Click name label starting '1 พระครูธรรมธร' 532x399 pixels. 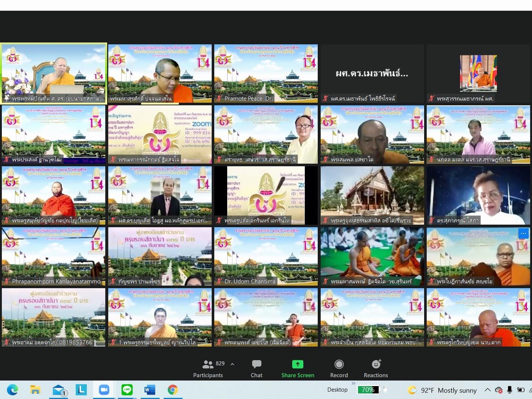(157, 342)
